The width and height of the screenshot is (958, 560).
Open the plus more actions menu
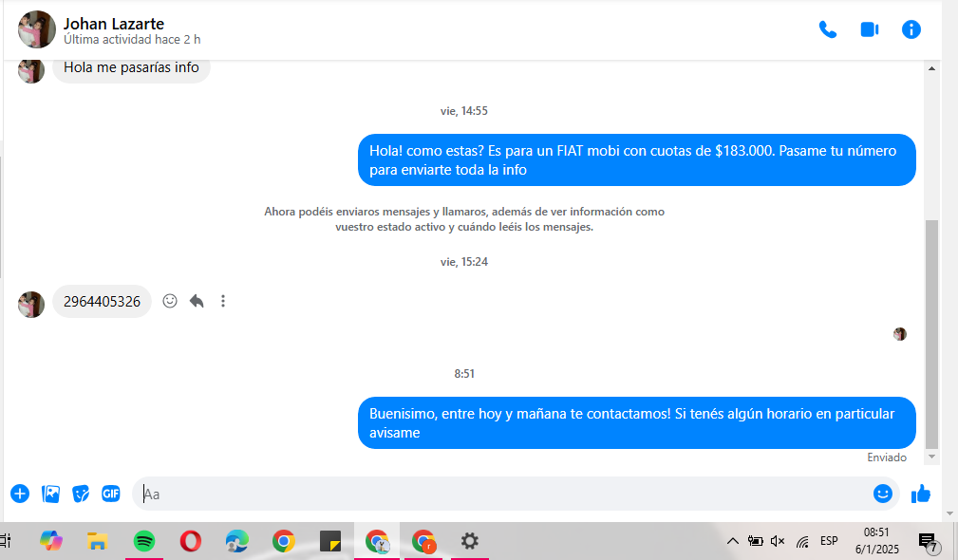coord(20,494)
